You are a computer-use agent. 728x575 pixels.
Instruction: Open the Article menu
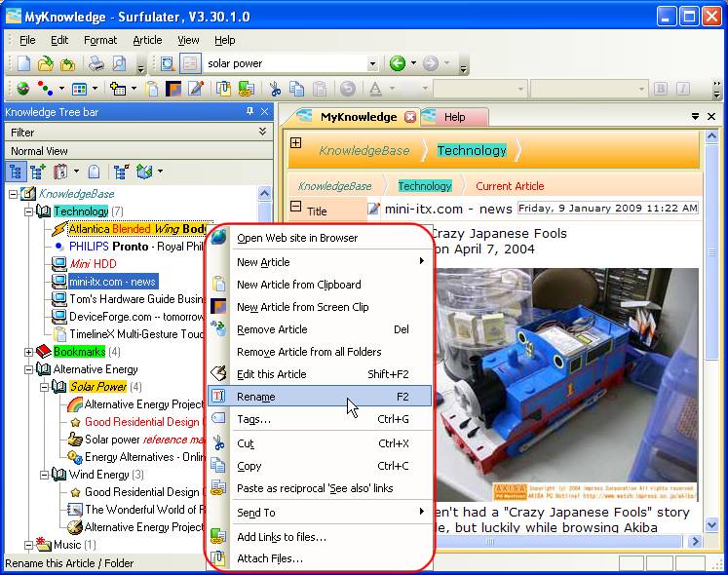pos(147,40)
